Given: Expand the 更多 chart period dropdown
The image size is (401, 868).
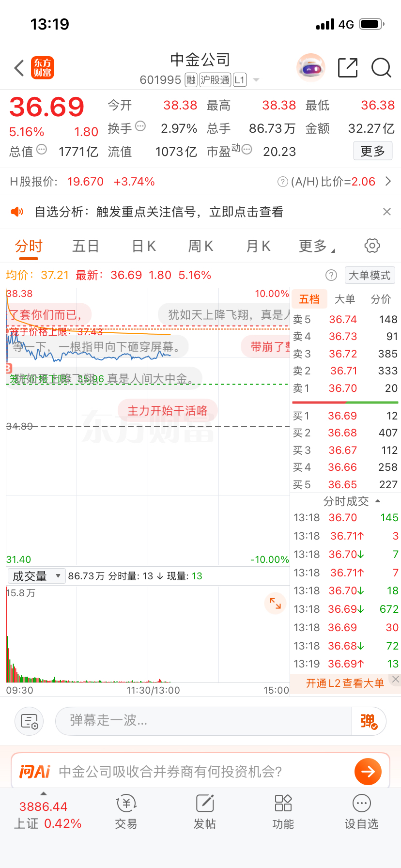Looking at the screenshot, I should tap(317, 246).
